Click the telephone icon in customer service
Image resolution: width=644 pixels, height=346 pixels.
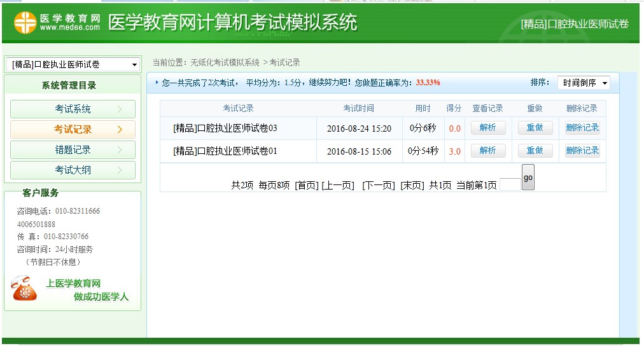pyautogui.click(x=24, y=289)
